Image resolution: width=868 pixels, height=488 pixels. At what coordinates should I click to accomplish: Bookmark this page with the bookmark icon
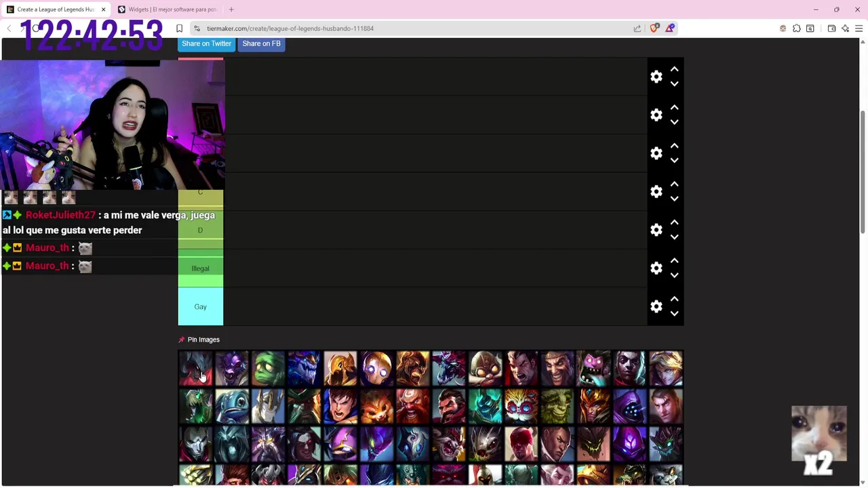click(179, 28)
